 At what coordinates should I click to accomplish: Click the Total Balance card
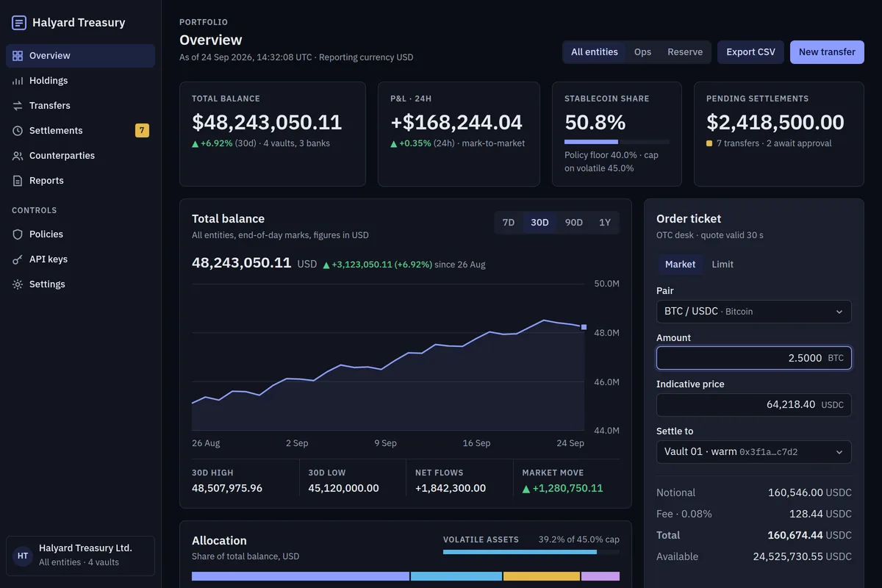point(273,134)
